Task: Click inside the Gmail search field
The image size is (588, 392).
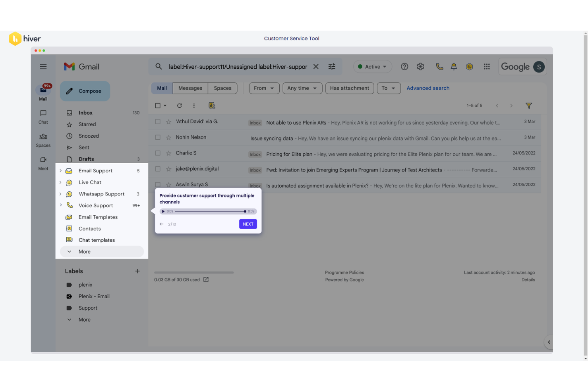Action: pos(238,66)
